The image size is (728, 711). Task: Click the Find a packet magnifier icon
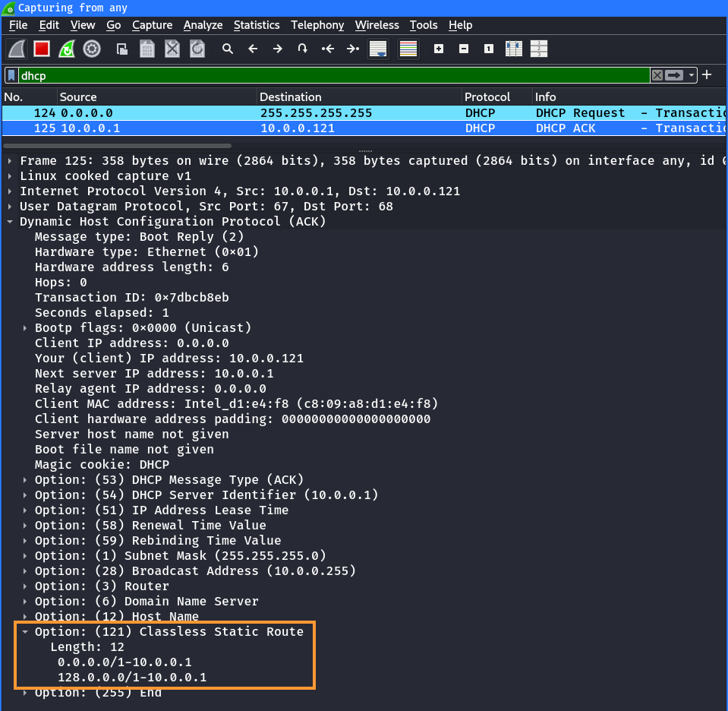228,49
